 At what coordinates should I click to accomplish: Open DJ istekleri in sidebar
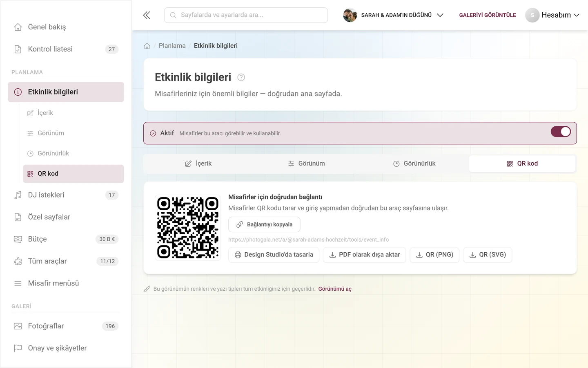point(66,195)
